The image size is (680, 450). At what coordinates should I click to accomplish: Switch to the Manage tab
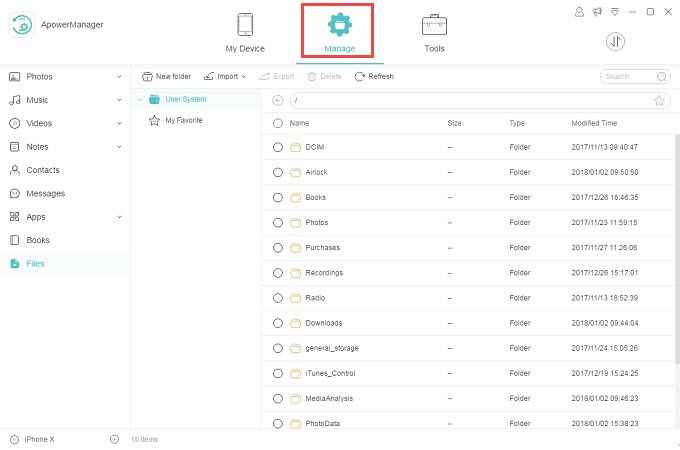[339, 32]
